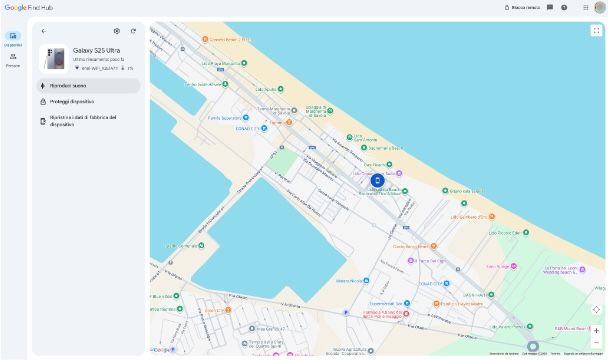Screen dimensions: 610x360
Task: Go back with the left arrow icon
Action: tap(44, 31)
